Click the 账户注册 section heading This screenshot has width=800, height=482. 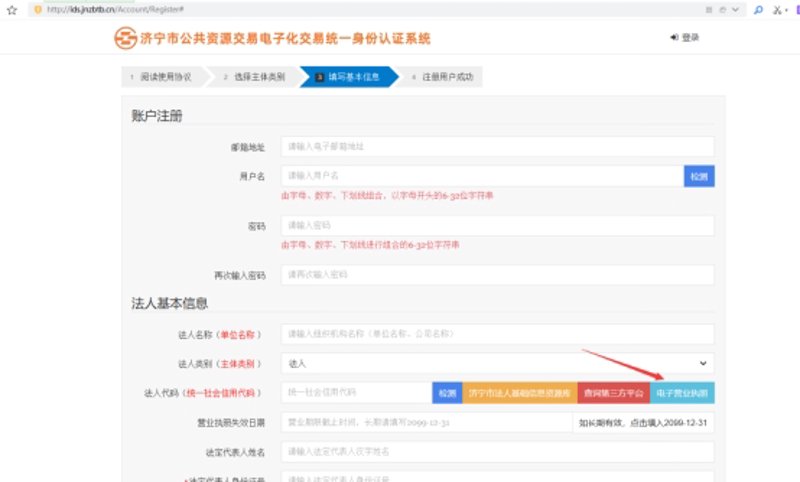pos(157,116)
